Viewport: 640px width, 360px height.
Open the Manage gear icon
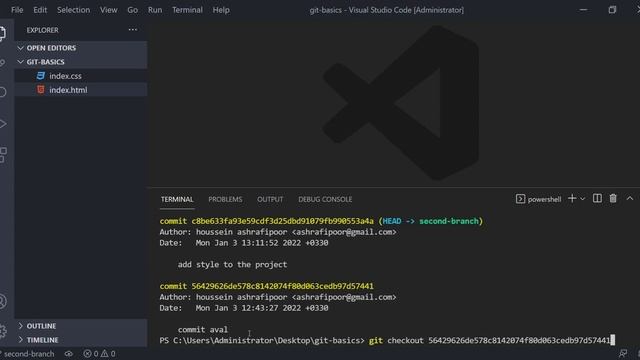(3, 331)
